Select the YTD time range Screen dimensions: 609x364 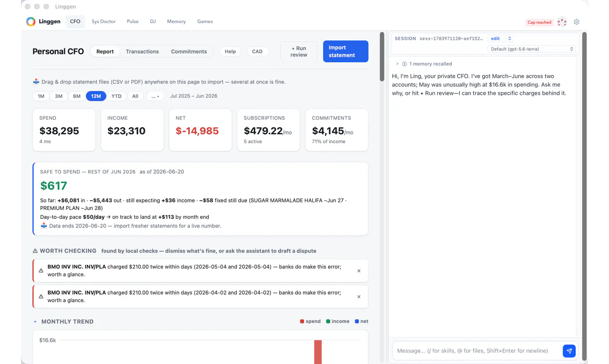click(117, 96)
